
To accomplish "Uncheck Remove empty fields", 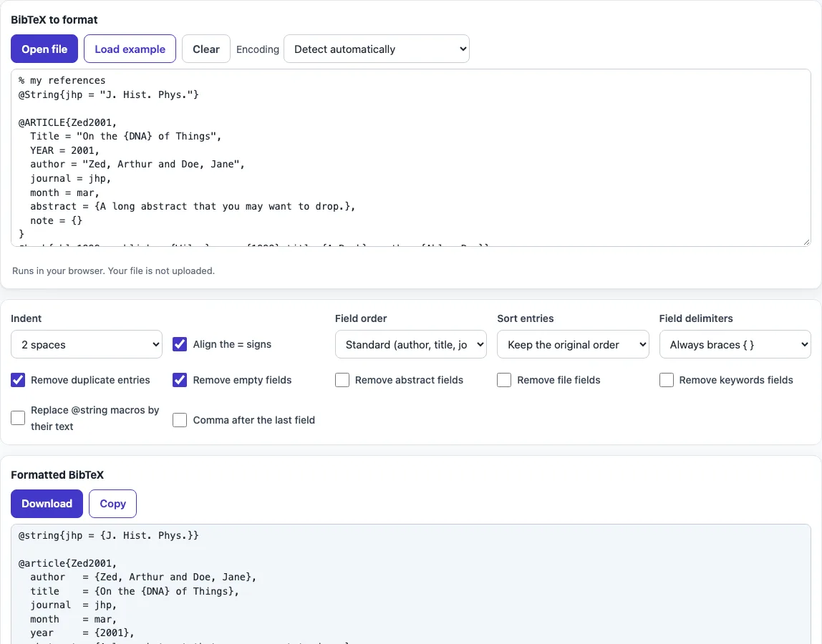I will point(180,380).
